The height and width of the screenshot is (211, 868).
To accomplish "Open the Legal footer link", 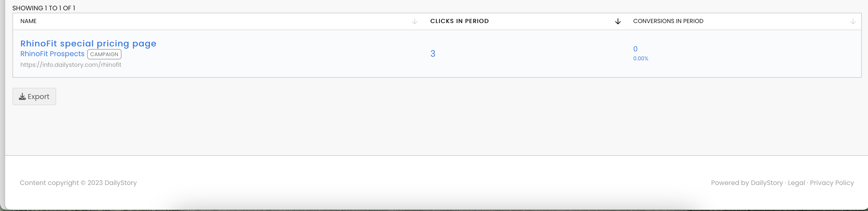I will coord(796,183).
